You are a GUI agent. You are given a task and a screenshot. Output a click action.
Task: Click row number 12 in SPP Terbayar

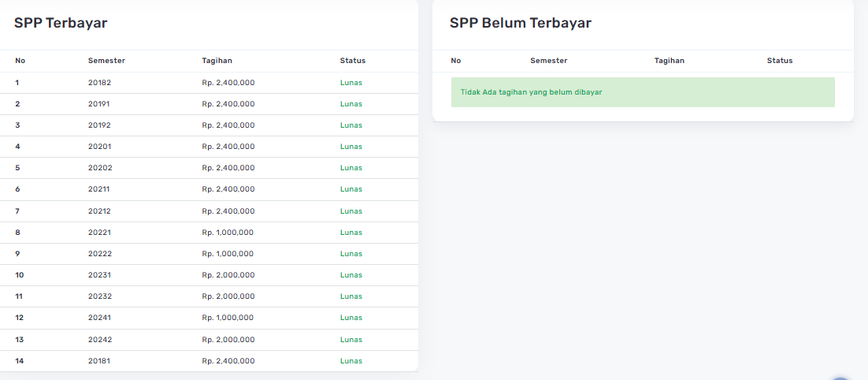point(20,318)
